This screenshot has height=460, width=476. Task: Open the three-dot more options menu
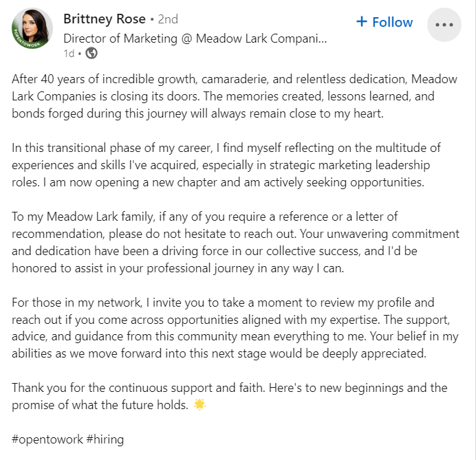(x=444, y=24)
